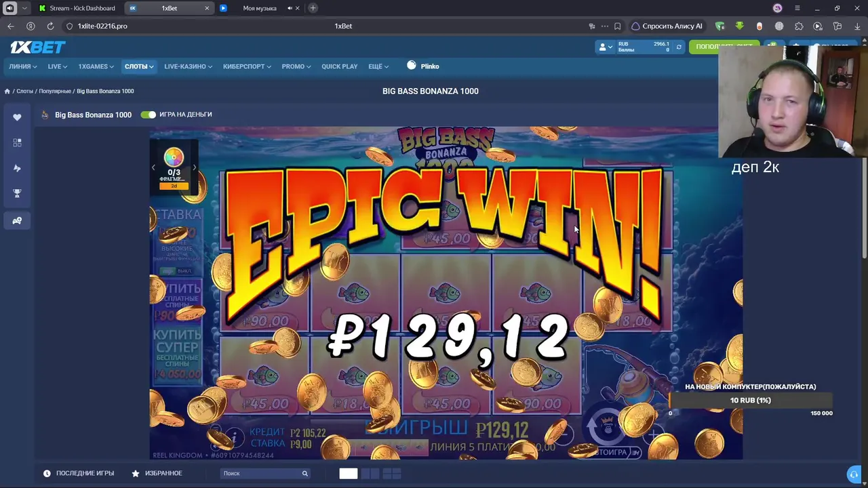Screen dimensions: 868x488
Task: Select the four-window layout view
Action: click(392, 474)
